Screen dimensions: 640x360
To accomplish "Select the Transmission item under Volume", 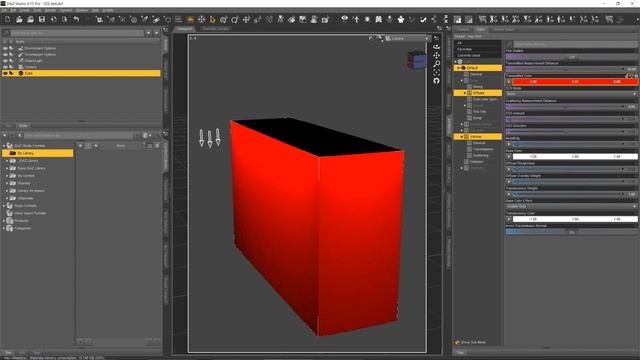I will [483, 149].
